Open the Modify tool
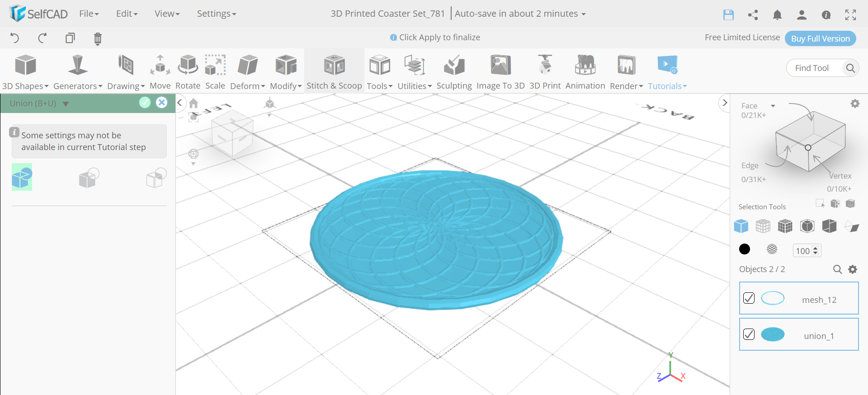This screenshot has height=395, width=868. pyautogui.click(x=286, y=72)
